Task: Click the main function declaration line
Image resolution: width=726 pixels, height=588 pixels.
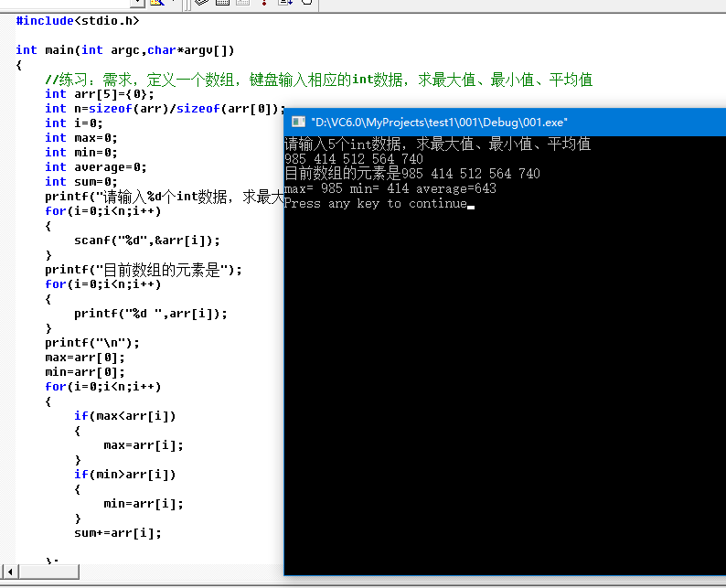Action: pyautogui.click(x=125, y=50)
